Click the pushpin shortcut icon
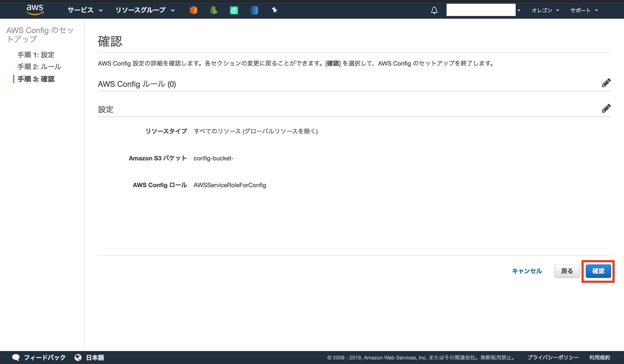Screen dimensions: 624x364 (274, 10)
